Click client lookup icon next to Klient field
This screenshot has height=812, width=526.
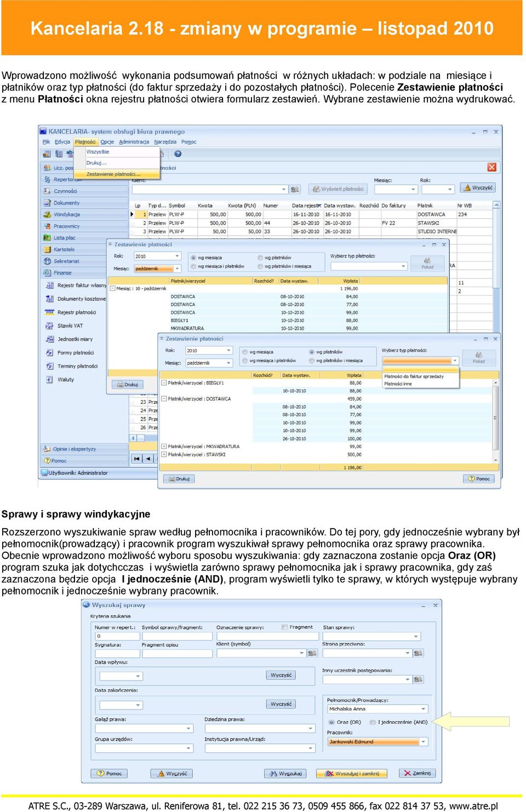pos(295,189)
